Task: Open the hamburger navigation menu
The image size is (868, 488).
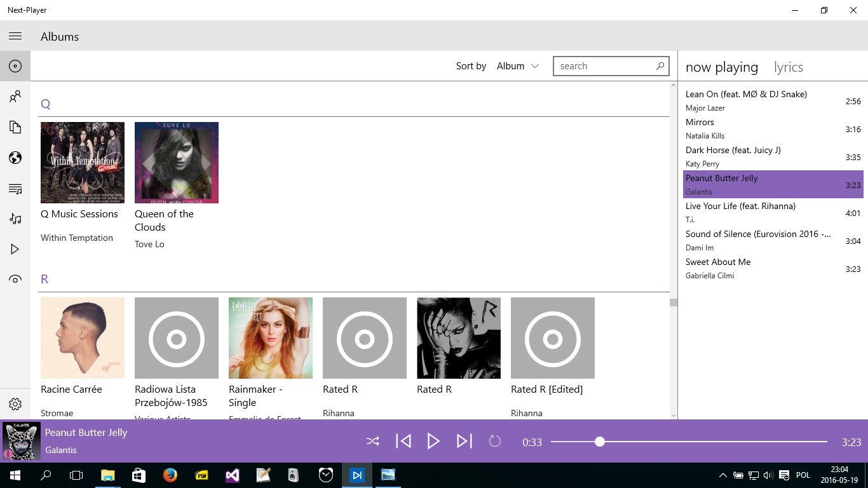Action: click(x=15, y=36)
